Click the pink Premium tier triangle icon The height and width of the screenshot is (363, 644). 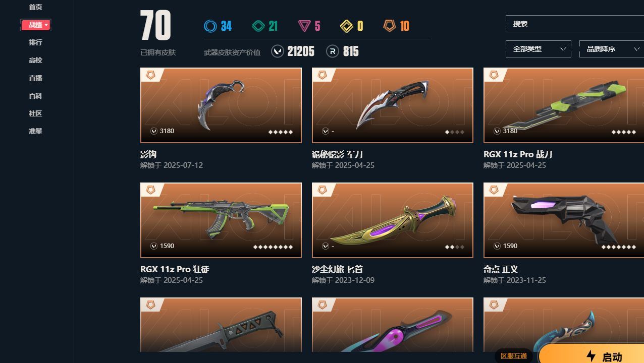(x=304, y=26)
